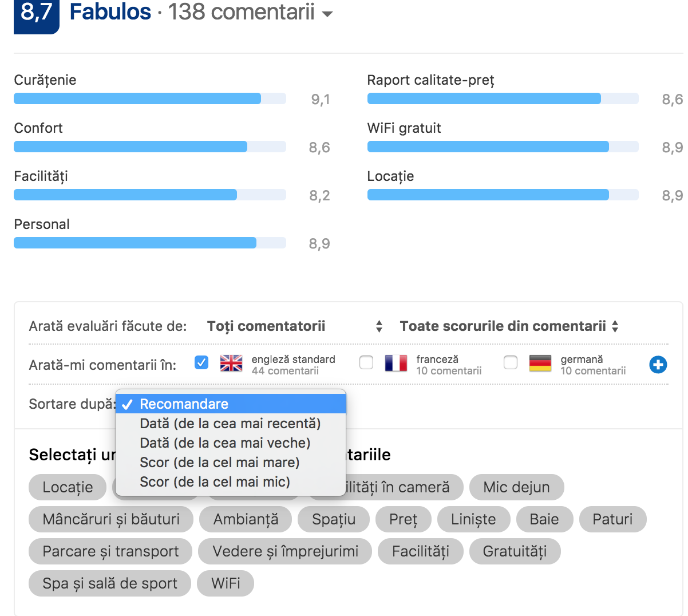Open the Toți comentatorii selector

[294, 326]
